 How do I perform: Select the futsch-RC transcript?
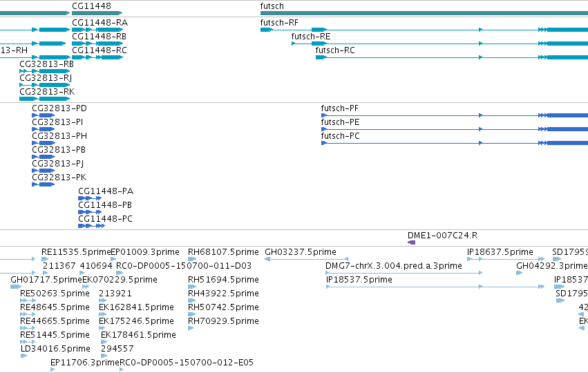451,57
